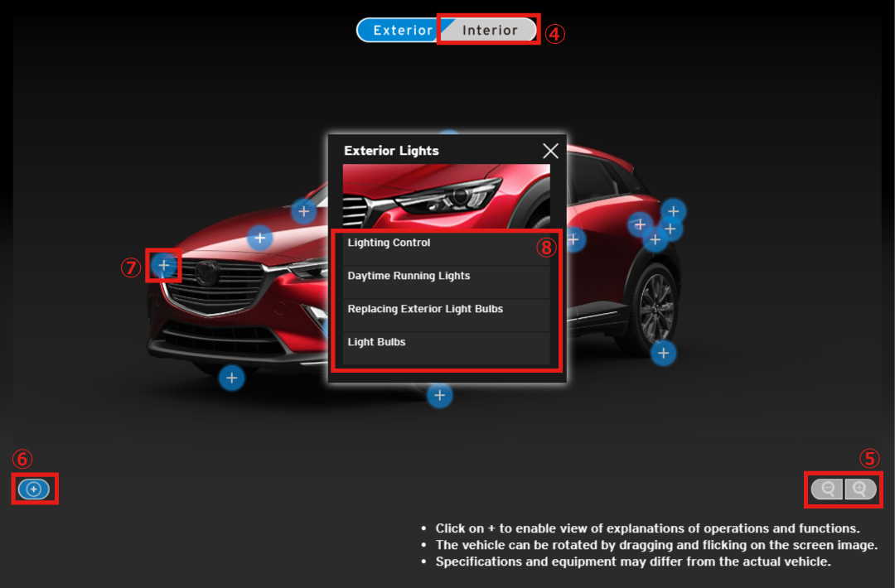Zoom in with the magnifier plus icon
895x588 pixels.
point(860,489)
